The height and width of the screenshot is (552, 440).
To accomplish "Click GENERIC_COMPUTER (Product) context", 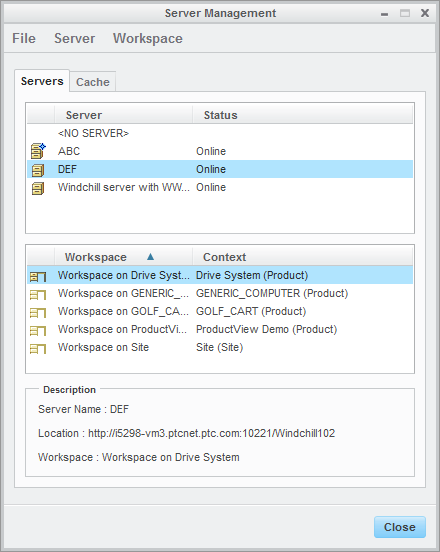I will click(x=272, y=293).
